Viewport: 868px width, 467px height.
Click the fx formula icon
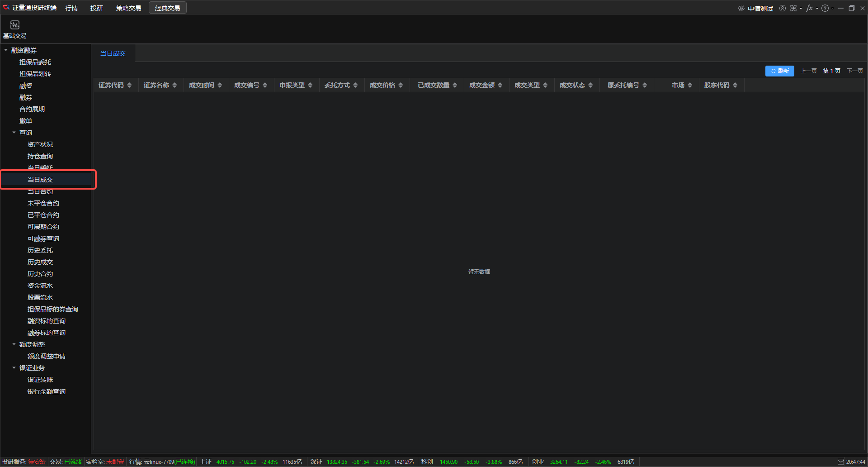pos(809,8)
